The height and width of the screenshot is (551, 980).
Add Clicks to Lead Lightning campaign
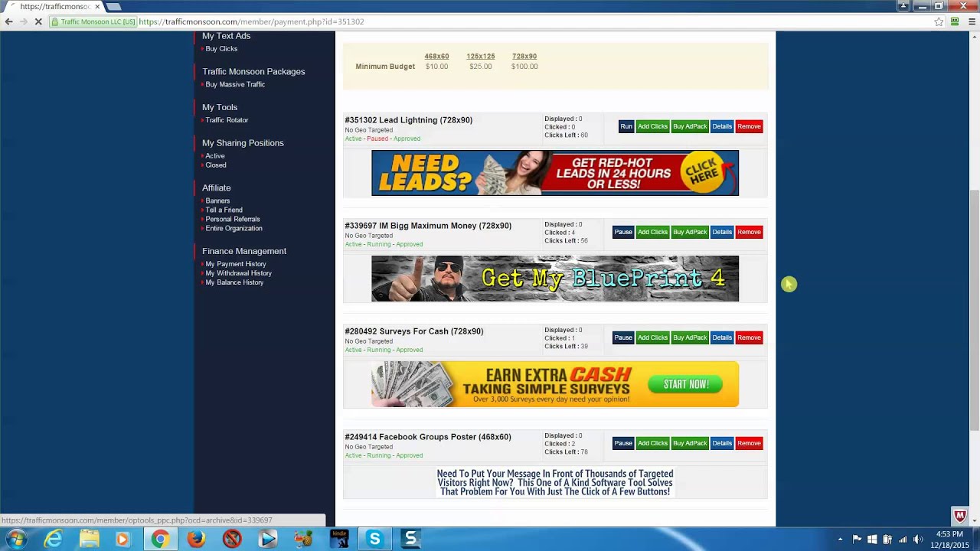tap(652, 126)
